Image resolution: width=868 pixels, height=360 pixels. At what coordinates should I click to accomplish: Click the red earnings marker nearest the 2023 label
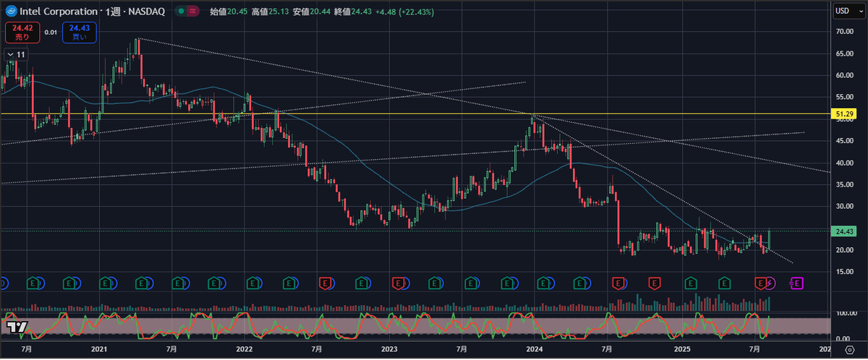pos(398,282)
